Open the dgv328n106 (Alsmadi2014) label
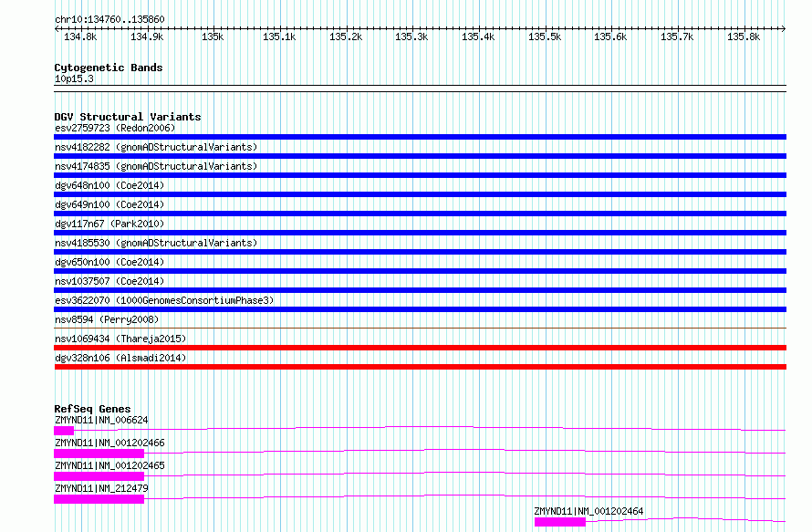 point(120,358)
